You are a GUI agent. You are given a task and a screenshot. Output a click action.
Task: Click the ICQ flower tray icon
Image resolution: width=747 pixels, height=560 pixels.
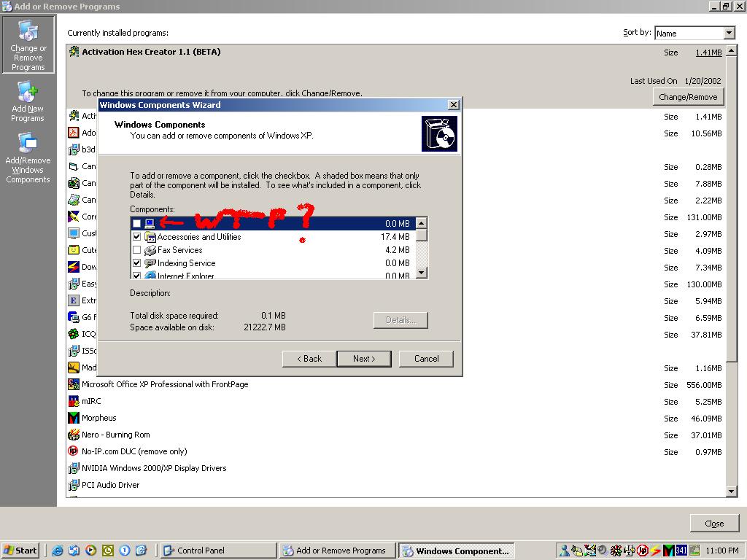click(616, 551)
